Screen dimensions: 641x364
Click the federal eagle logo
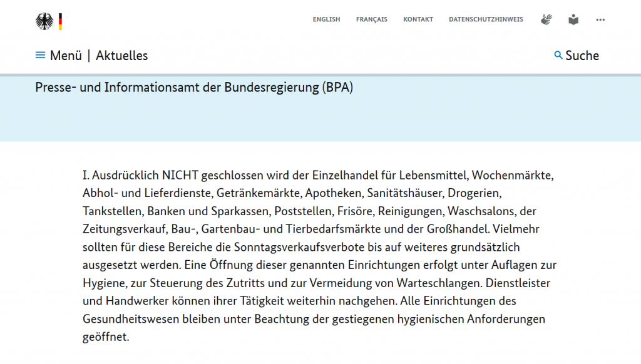44,21
